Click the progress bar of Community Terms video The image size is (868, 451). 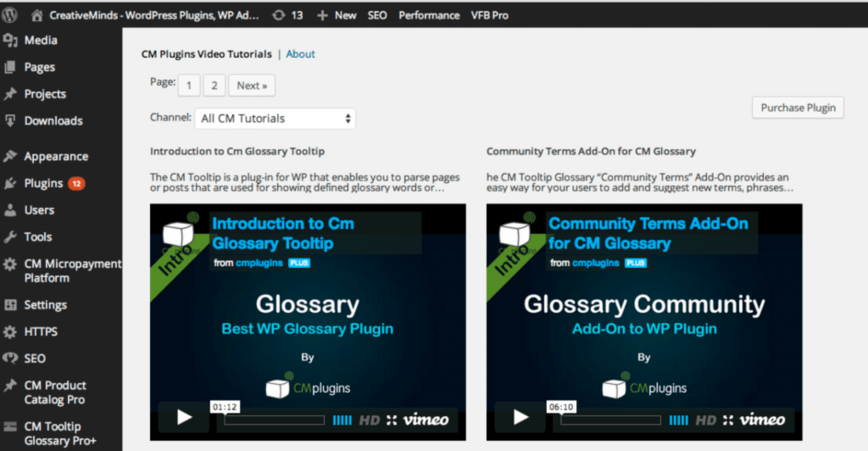[610, 420]
